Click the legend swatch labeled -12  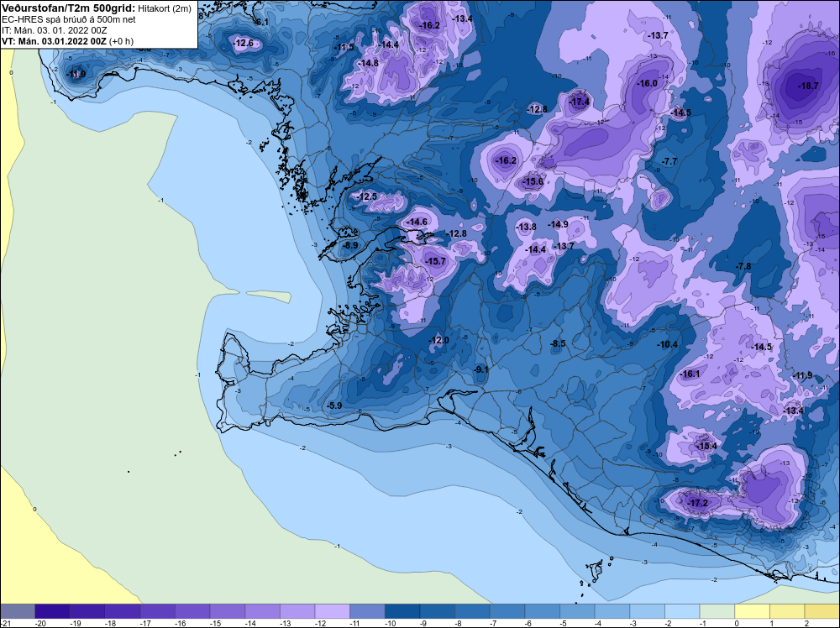333,611
